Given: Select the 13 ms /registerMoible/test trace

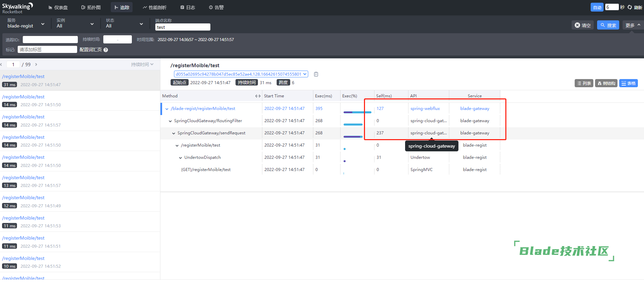Looking at the screenshot, I should (x=80, y=181).
